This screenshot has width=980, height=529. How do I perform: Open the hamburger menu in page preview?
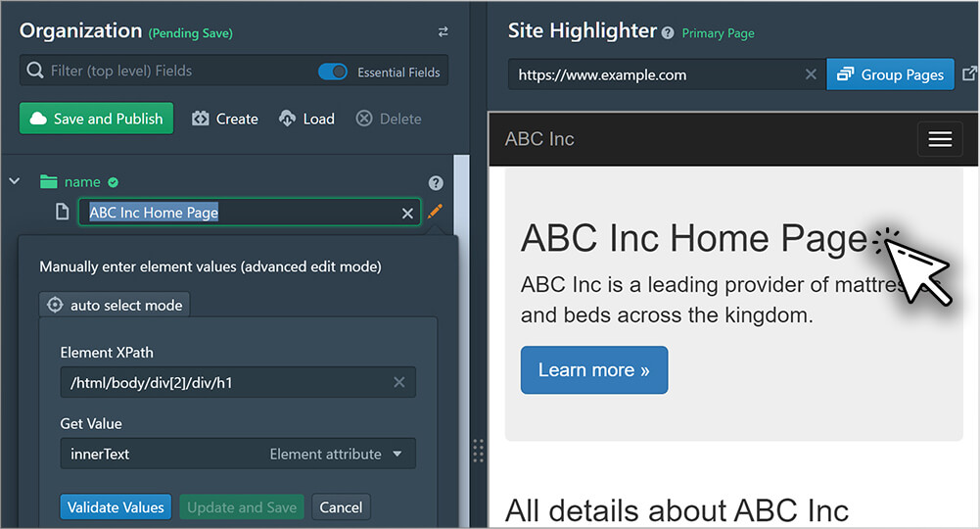coord(940,139)
